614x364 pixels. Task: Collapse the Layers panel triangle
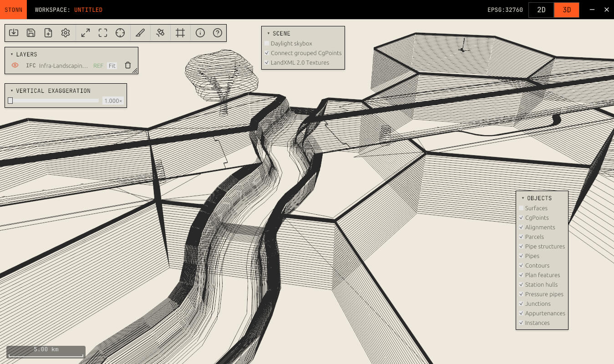pyautogui.click(x=12, y=54)
